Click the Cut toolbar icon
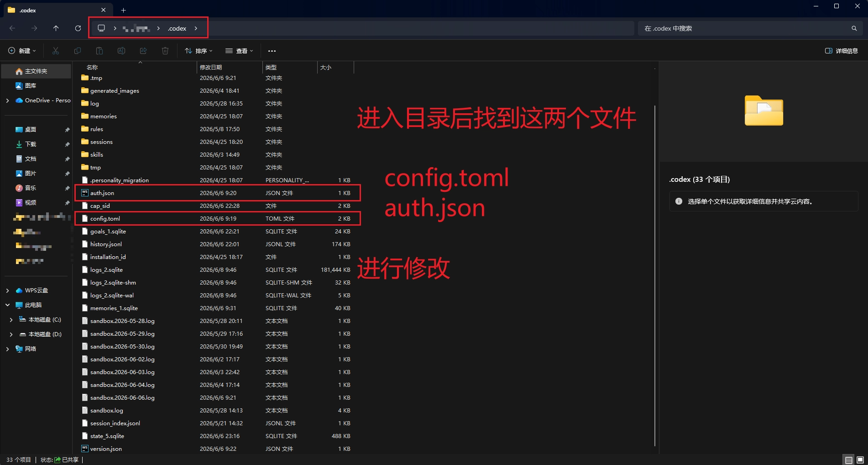The image size is (868, 465). (x=56, y=51)
